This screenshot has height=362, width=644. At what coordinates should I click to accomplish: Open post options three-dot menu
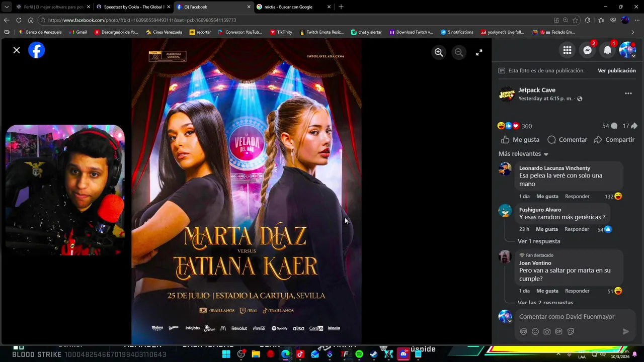tap(628, 94)
